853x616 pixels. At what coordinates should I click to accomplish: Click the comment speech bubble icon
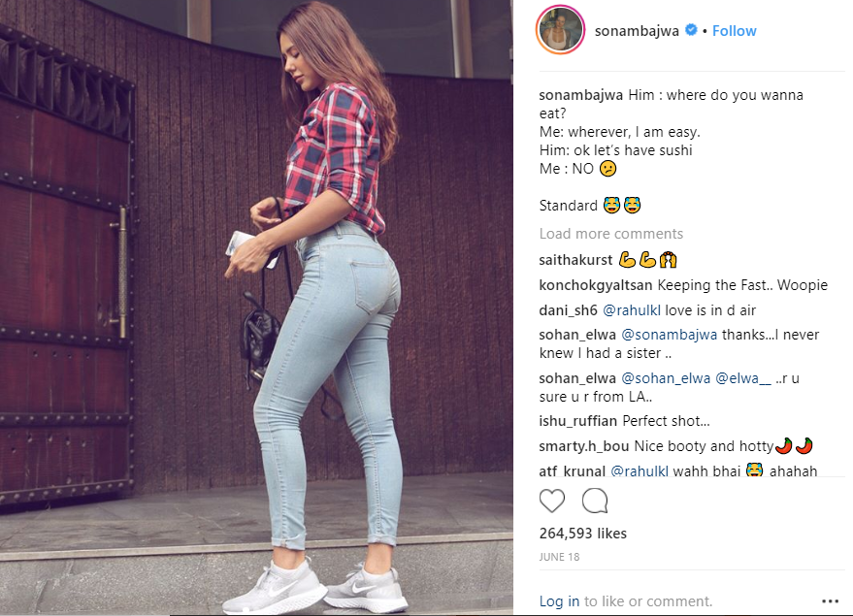coord(595,501)
